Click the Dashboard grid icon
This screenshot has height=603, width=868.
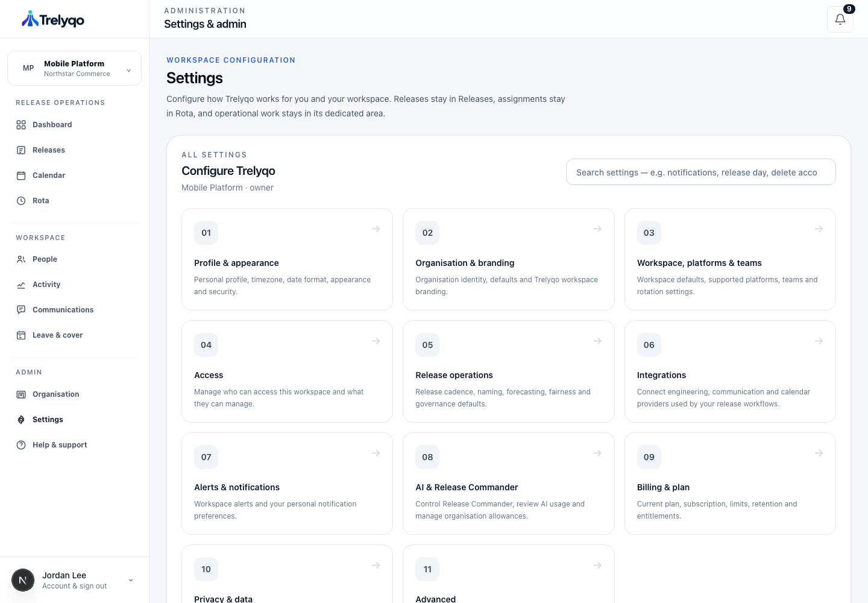coord(21,125)
